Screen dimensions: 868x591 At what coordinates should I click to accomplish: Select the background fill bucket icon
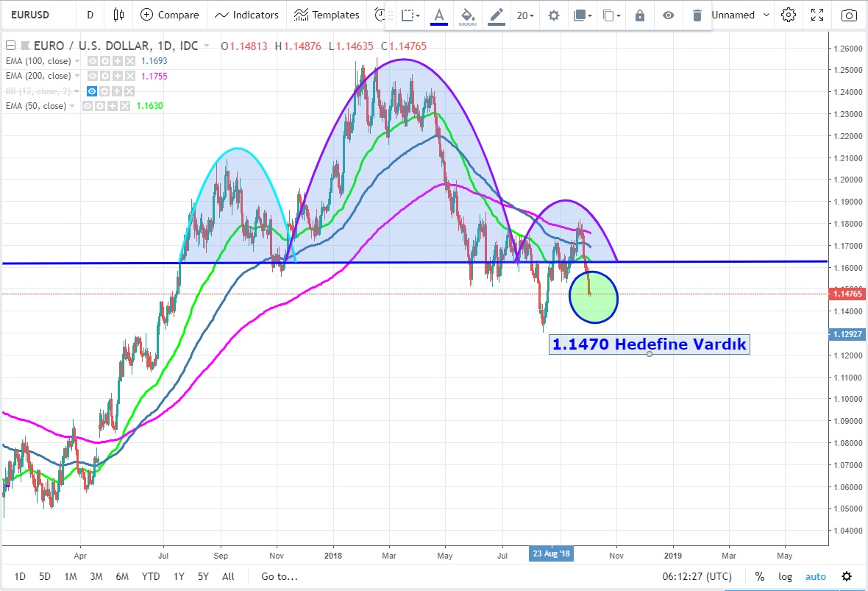click(467, 15)
